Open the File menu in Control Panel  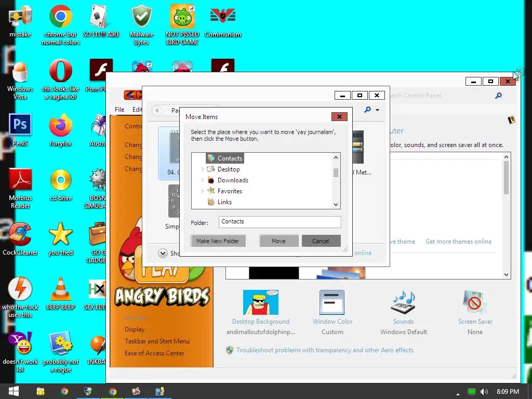[119, 109]
